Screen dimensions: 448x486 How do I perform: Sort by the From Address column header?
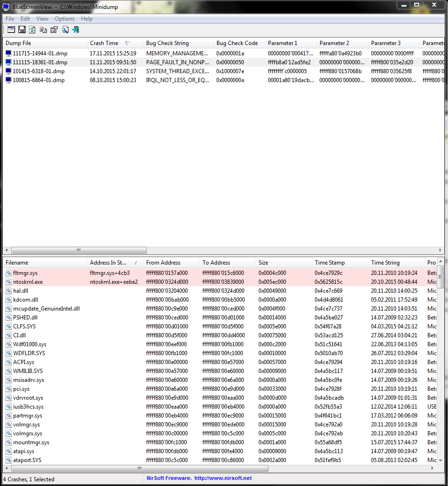click(171, 263)
